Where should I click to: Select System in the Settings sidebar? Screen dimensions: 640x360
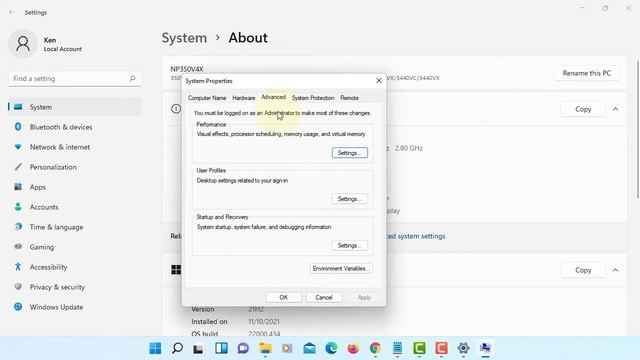coord(75,107)
